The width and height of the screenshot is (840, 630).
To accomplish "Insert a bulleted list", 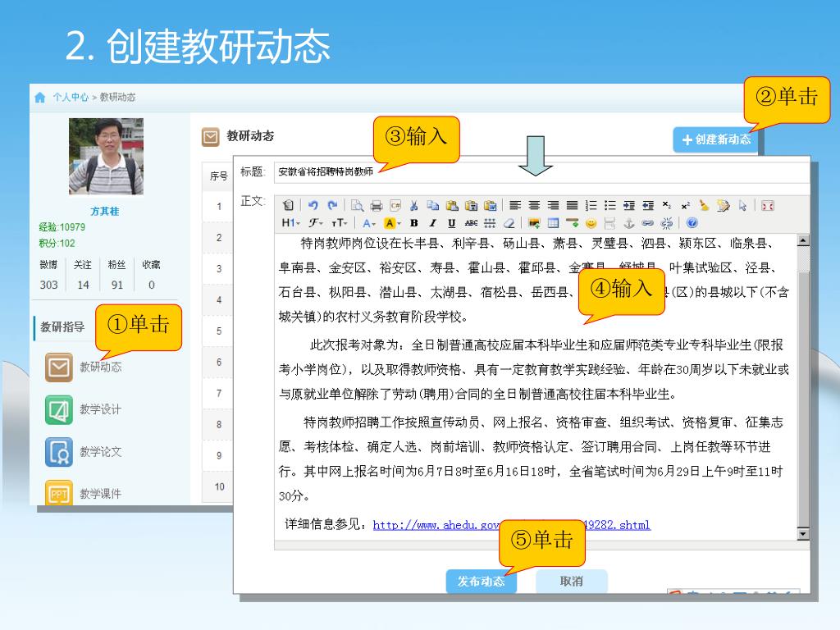I will (610, 205).
